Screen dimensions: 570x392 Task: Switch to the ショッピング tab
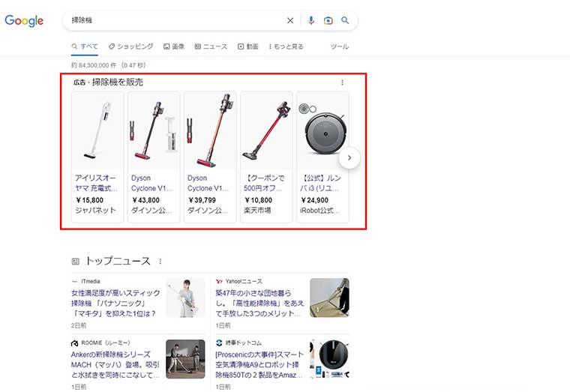[x=130, y=46]
